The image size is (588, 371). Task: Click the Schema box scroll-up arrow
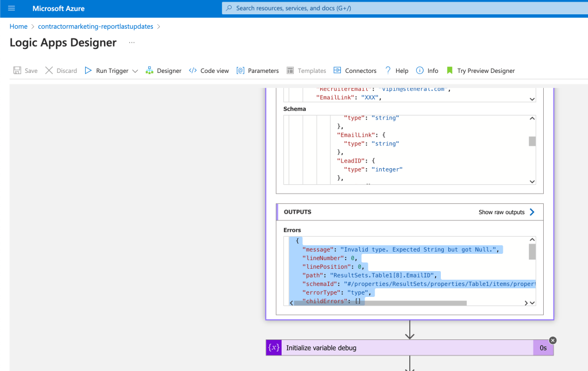532,118
